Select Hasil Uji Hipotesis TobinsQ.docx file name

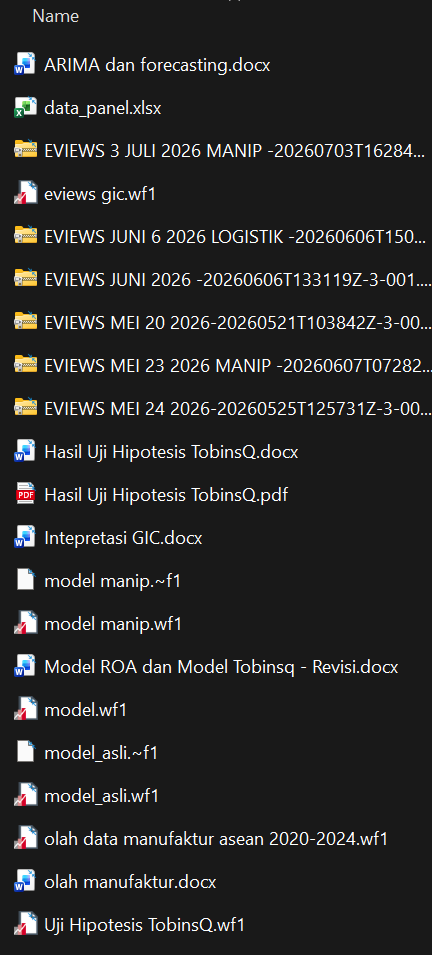click(x=171, y=452)
